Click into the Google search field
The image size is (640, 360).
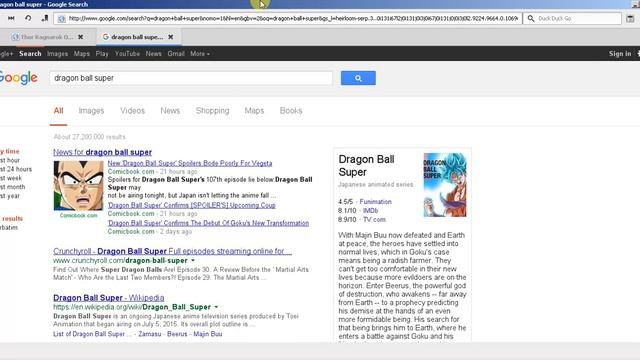point(191,78)
